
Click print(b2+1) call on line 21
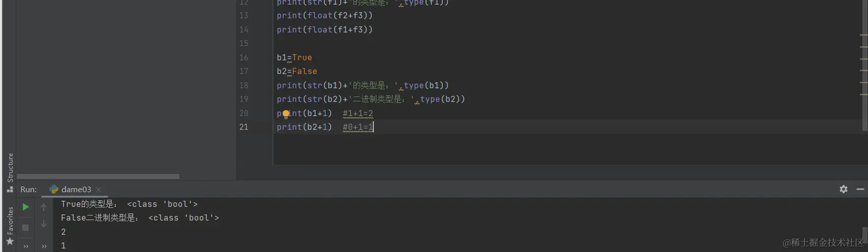click(x=304, y=127)
